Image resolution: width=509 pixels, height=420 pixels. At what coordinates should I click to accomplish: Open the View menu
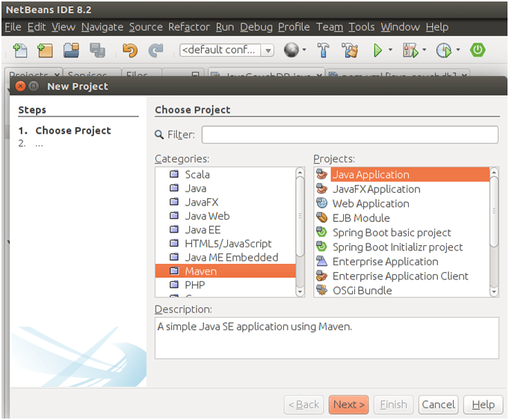pos(64,27)
